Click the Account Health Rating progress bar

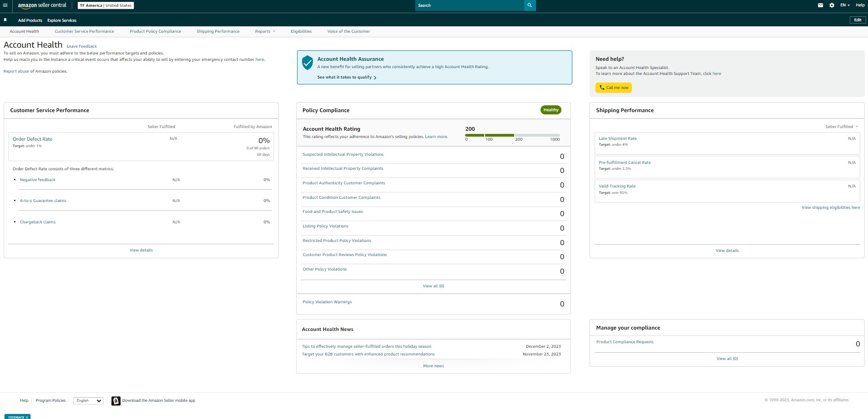click(x=512, y=135)
